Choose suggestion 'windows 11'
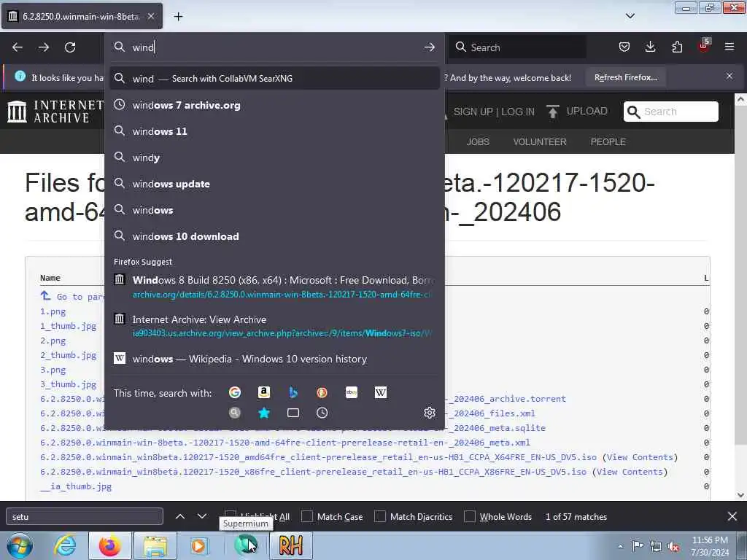Screen dimensions: 747x560 (274, 131)
